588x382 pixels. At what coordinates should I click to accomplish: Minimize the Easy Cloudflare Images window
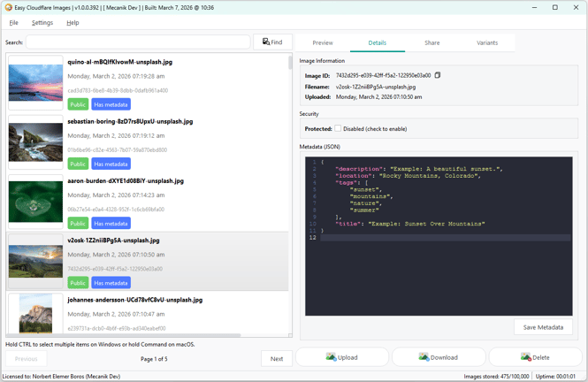click(534, 7)
